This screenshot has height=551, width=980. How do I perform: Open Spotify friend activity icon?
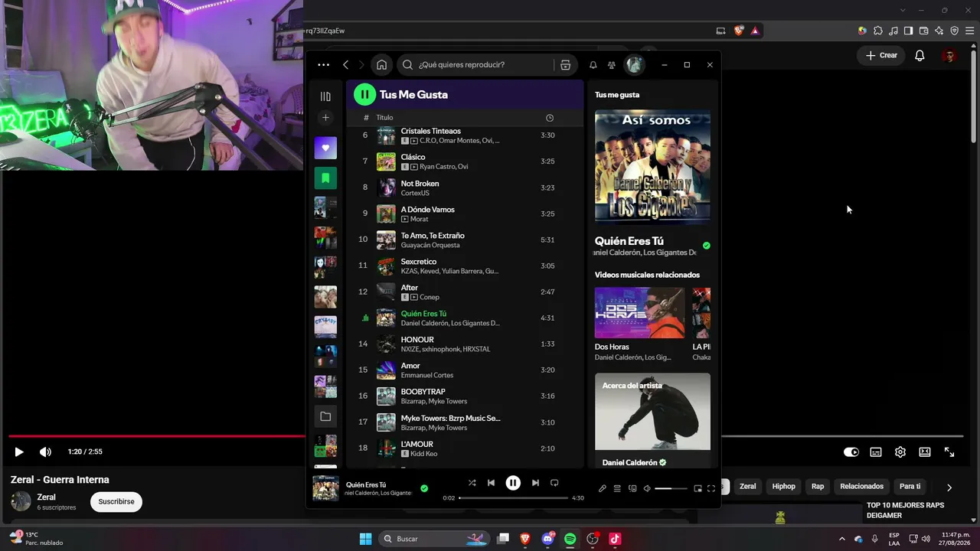[612, 65]
